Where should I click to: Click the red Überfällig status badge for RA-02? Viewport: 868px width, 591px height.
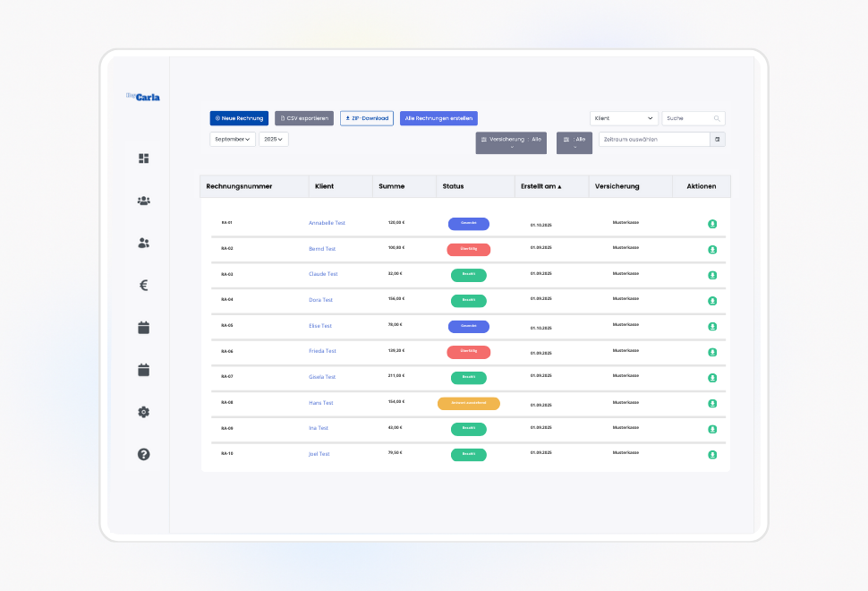[x=469, y=250]
